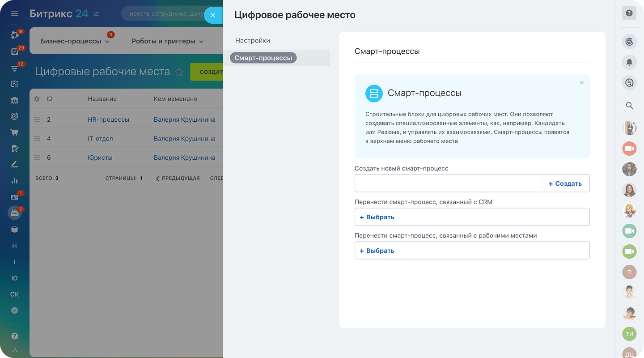Expand the Роботы и триггеры dropdown
The image size is (644, 358).
click(x=167, y=41)
